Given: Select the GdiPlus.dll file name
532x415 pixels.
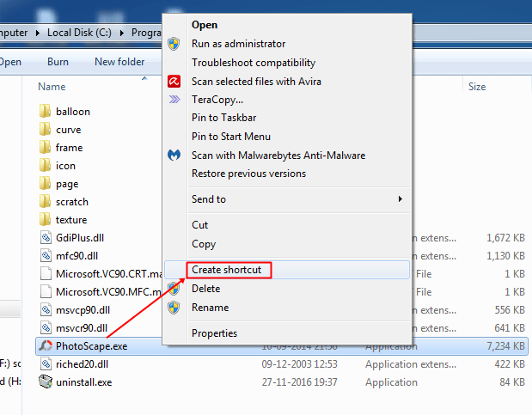Looking at the screenshot, I should (80, 238).
